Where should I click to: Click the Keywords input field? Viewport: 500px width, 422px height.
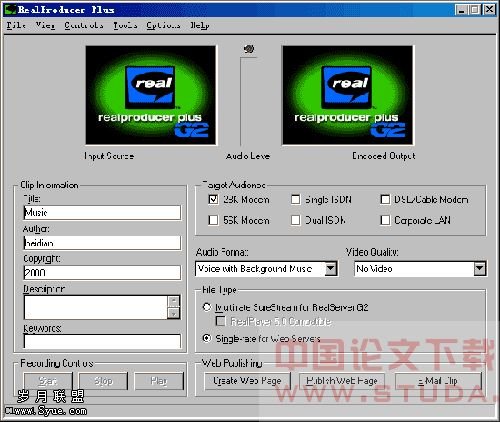(x=102, y=342)
